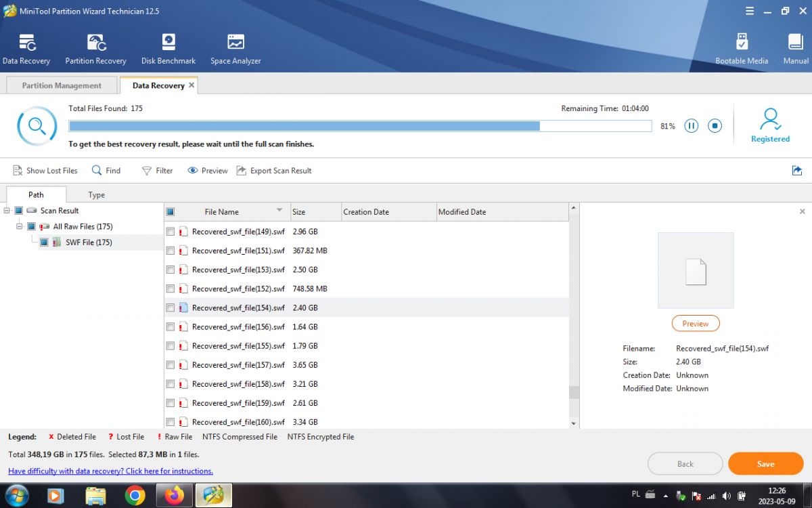Toggle SWF File (175) tree checkbox
Image resolution: width=812 pixels, height=508 pixels.
tap(44, 242)
